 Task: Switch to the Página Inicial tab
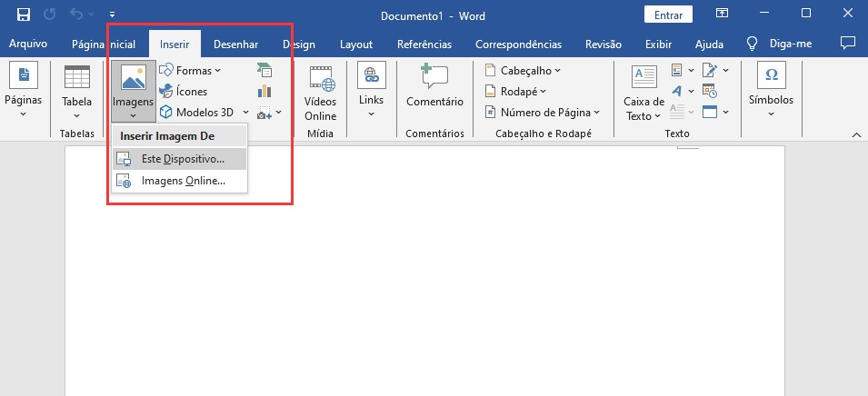coord(104,45)
